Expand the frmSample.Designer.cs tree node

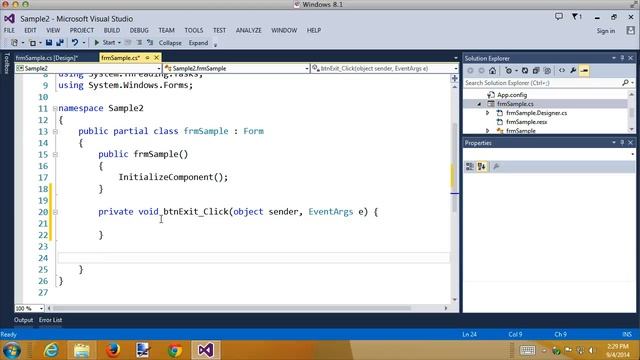(487, 113)
